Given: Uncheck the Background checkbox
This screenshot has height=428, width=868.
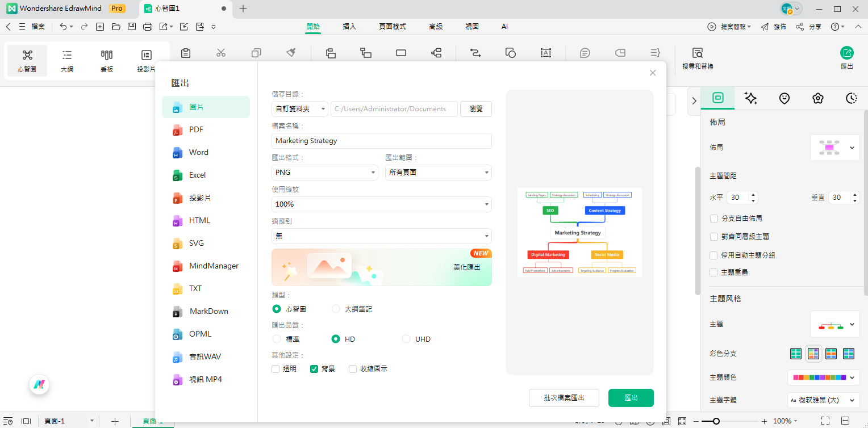Looking at the screenshot, I should (x=314, y=369).
